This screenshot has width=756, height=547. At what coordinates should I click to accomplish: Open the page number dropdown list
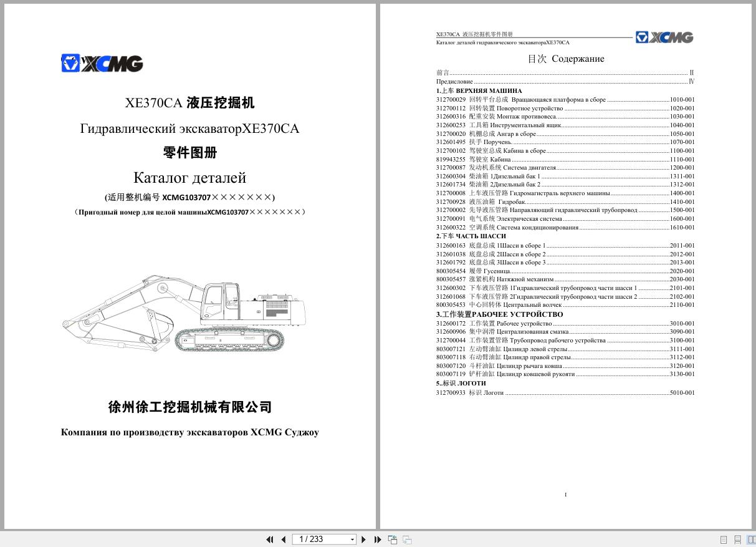click(x=352, y=539)
